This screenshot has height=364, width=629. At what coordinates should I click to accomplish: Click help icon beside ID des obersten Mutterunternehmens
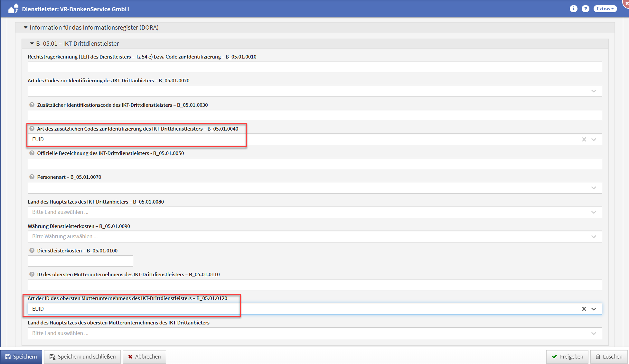(x=32, y=274)
